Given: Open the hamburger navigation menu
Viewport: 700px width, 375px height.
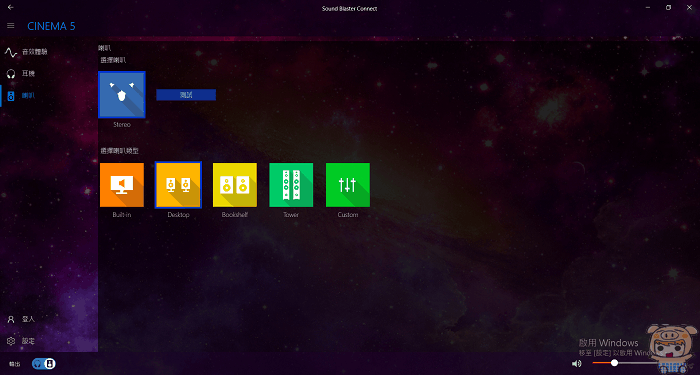Looking at the screenshot, I should (x=11, y=26).
